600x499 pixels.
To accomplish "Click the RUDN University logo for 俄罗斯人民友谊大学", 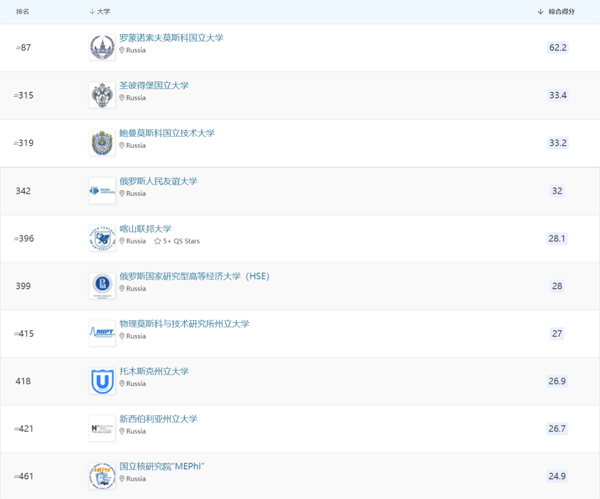I will click(102, 191).
